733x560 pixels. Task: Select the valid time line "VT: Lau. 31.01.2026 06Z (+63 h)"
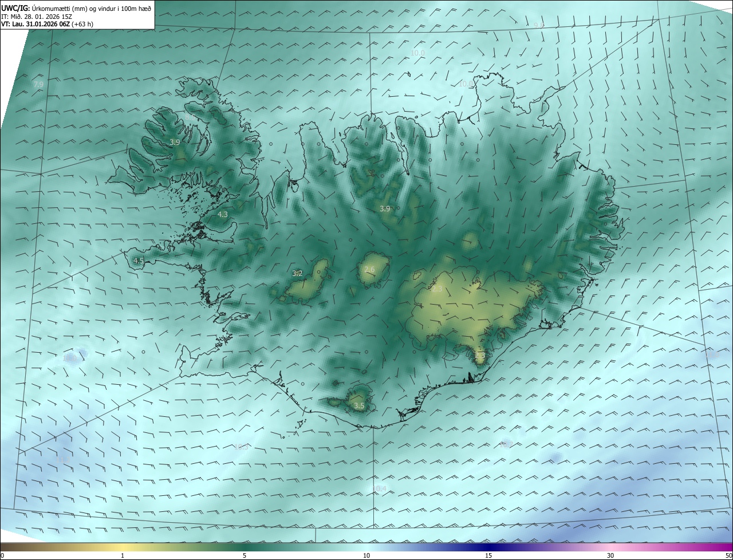click(47, 24)
